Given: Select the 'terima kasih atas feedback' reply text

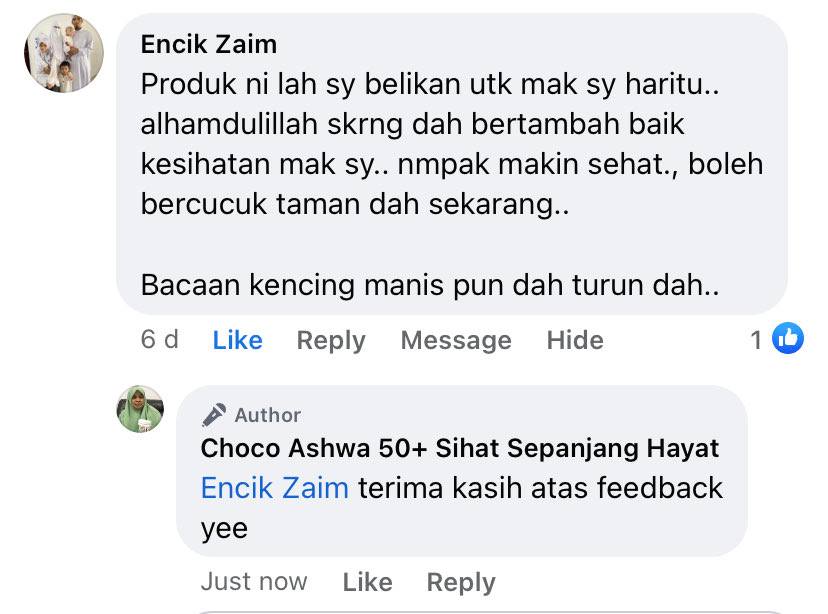Looking at the screenshot, I should 540,487.
